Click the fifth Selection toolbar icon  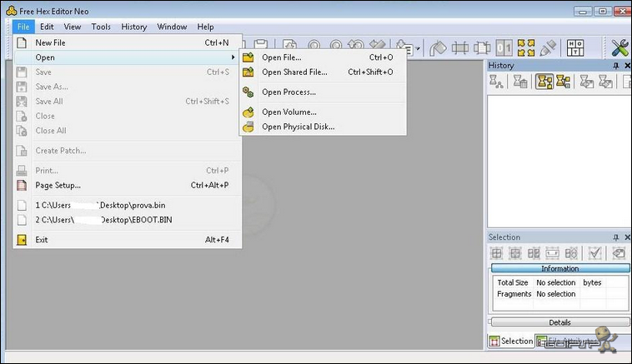[x=571, y=253]
